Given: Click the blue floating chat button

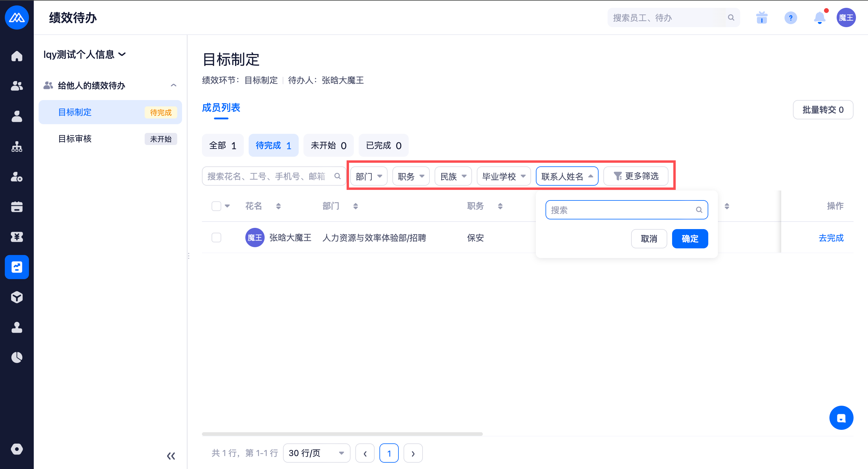Looking at the screenshot, I should pyautogui.click(x=841, y=417).
